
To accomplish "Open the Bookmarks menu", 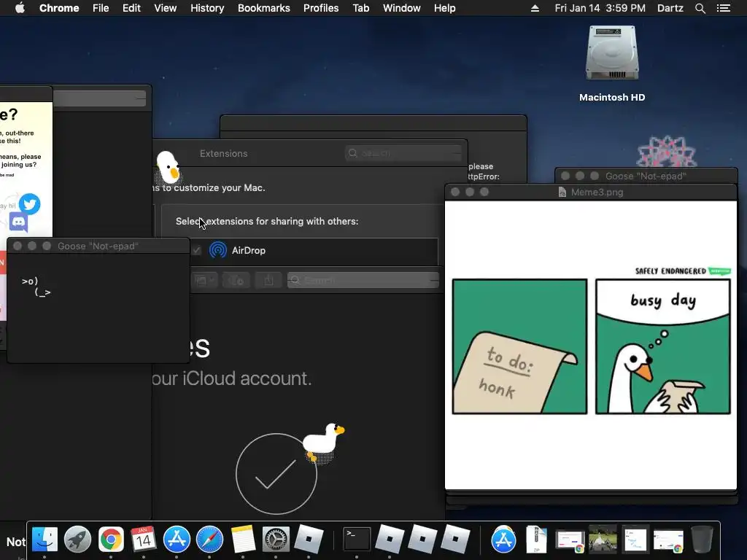I will coord(264,8).
